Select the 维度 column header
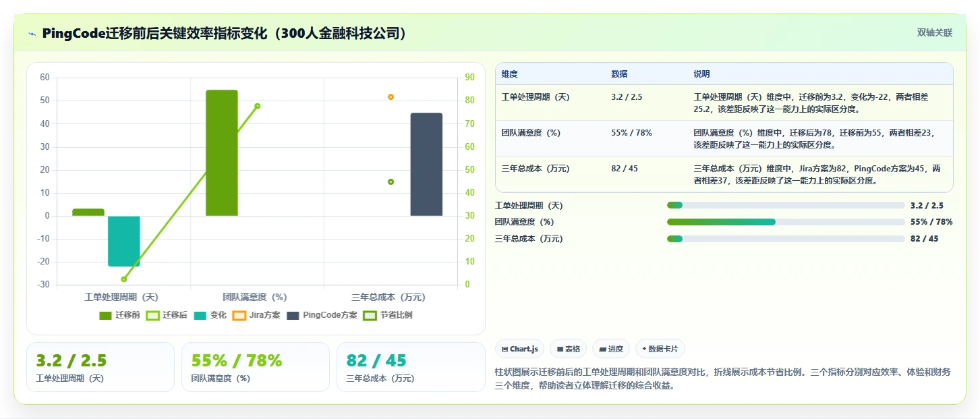 click(x=510, y=74)
